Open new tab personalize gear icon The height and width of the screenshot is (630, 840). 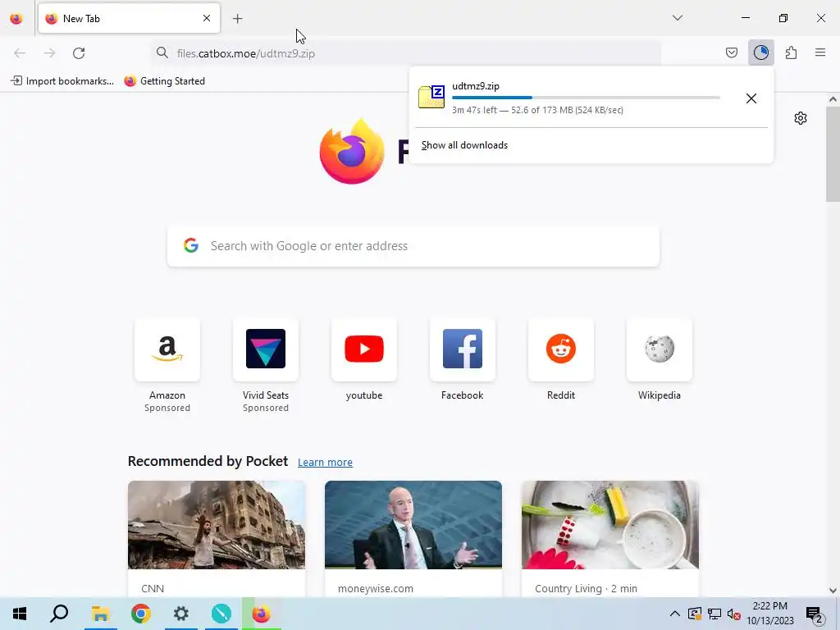[x=801, y=118]
